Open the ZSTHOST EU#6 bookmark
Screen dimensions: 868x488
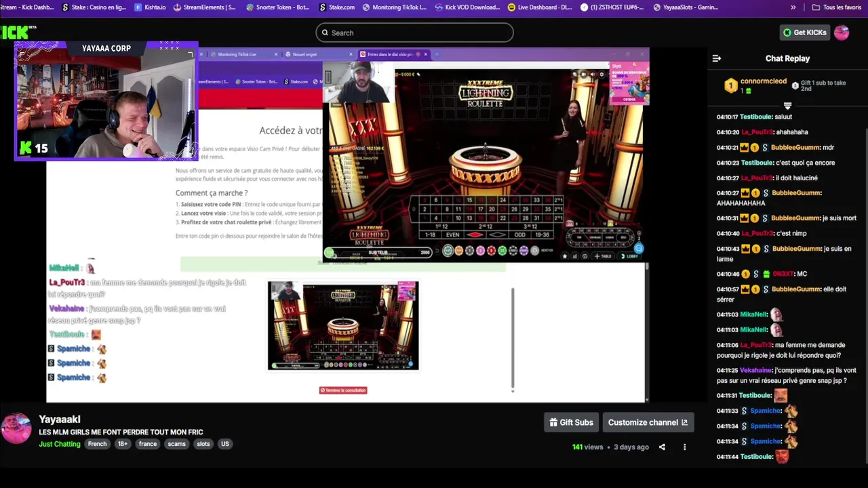click(613, 7)
